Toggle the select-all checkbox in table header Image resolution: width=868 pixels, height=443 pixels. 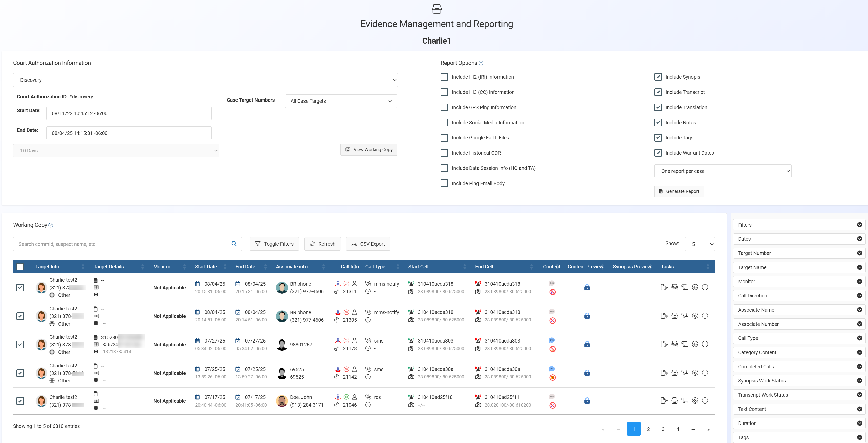[20, 267]
